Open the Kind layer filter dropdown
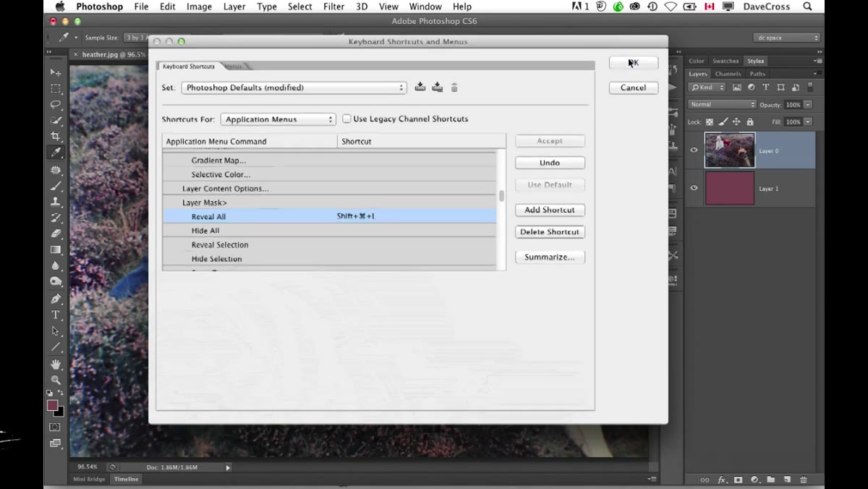Viewport: 868px width, 489px height. click(x=707, y=88)
